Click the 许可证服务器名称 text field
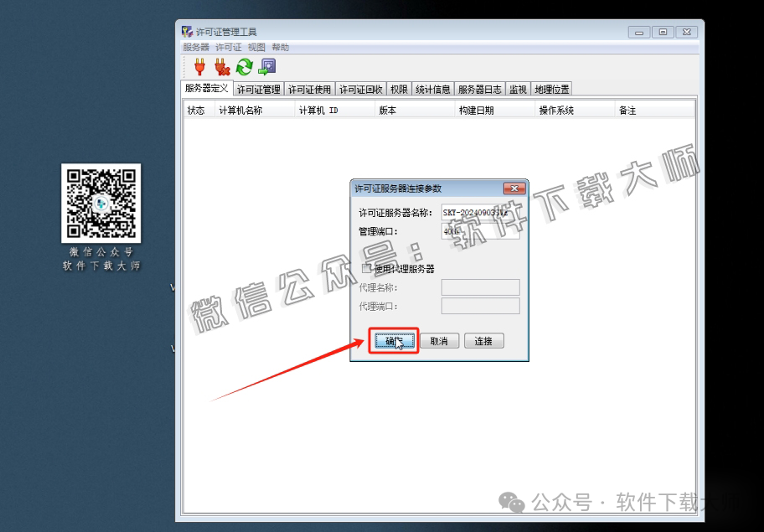Image resolution: width=764 pixels, height=532 pixels. (482, 212)
